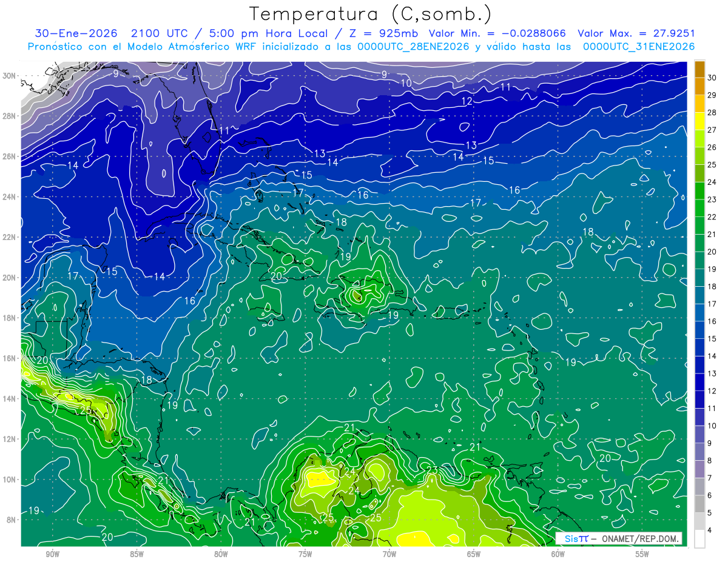
Task: Click the green legend swatch between 22 and 23
Action: [699, 208]
